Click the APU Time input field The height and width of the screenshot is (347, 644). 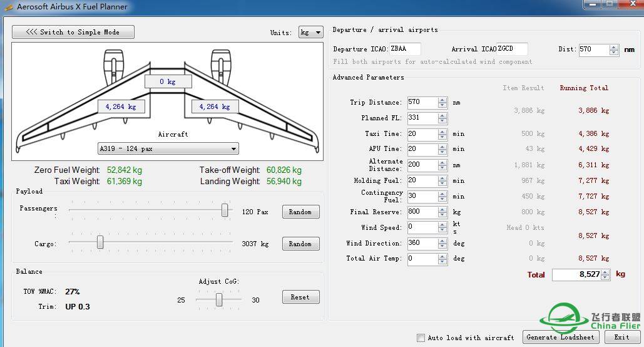click(x=422, y=149)
